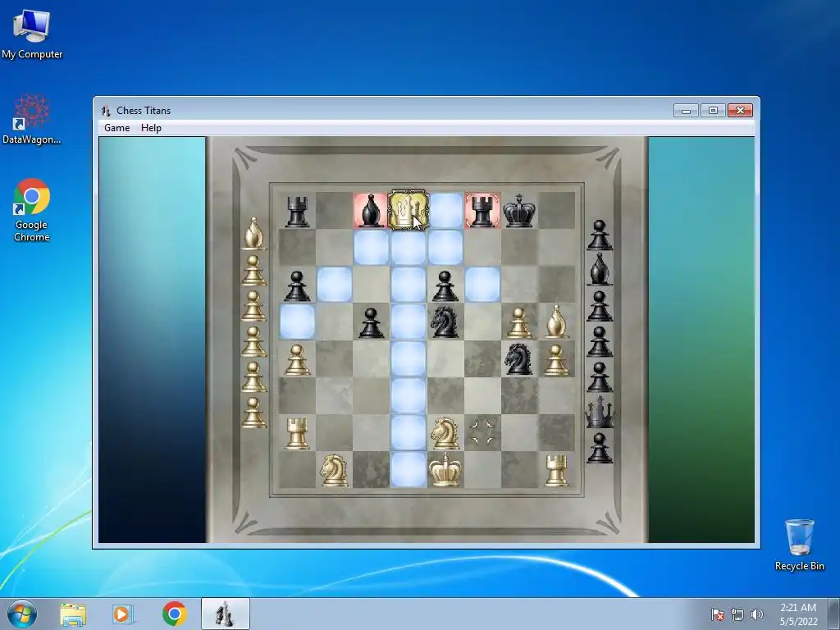
Task: Open the Game menu
Action: pos(116,128)
